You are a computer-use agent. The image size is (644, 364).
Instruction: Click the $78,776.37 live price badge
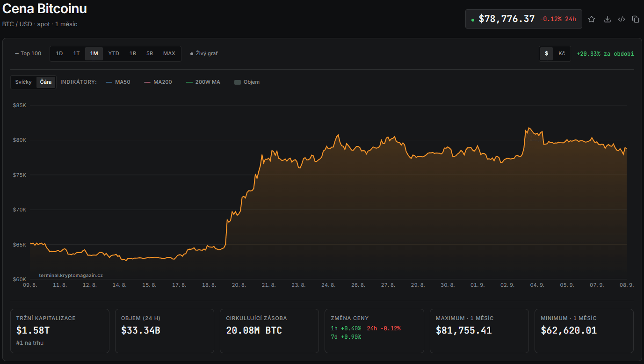(524, 19)
